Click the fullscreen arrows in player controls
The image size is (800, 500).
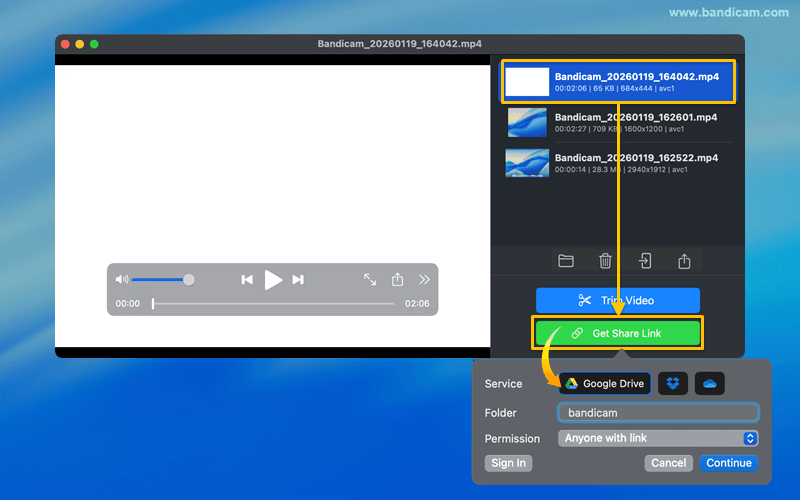tap(370, 280)
